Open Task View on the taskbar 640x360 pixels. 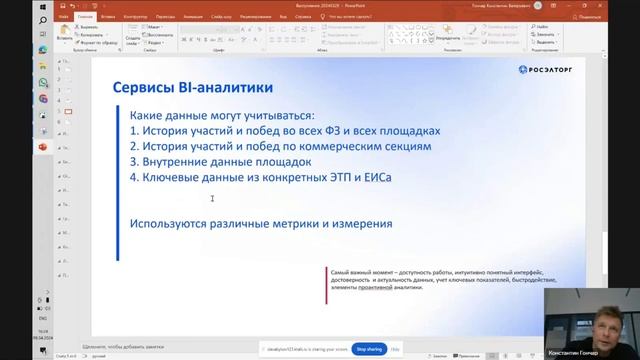point(43,35)
